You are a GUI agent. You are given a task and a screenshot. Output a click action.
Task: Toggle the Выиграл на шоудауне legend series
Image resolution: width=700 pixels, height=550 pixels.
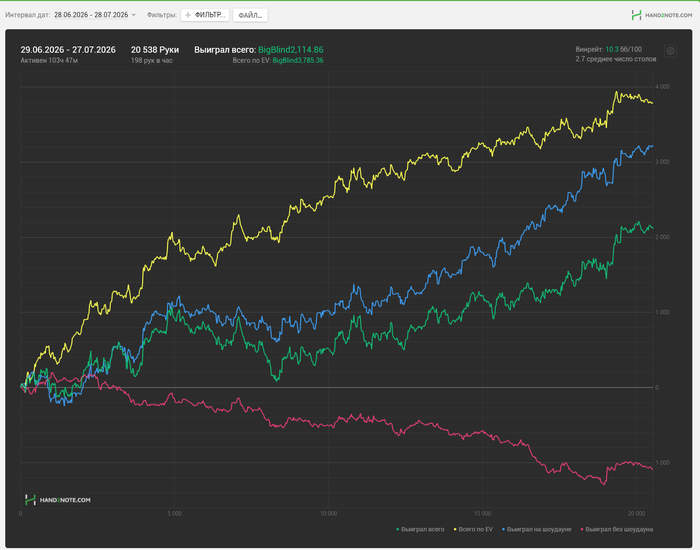[x=537, y=529]
